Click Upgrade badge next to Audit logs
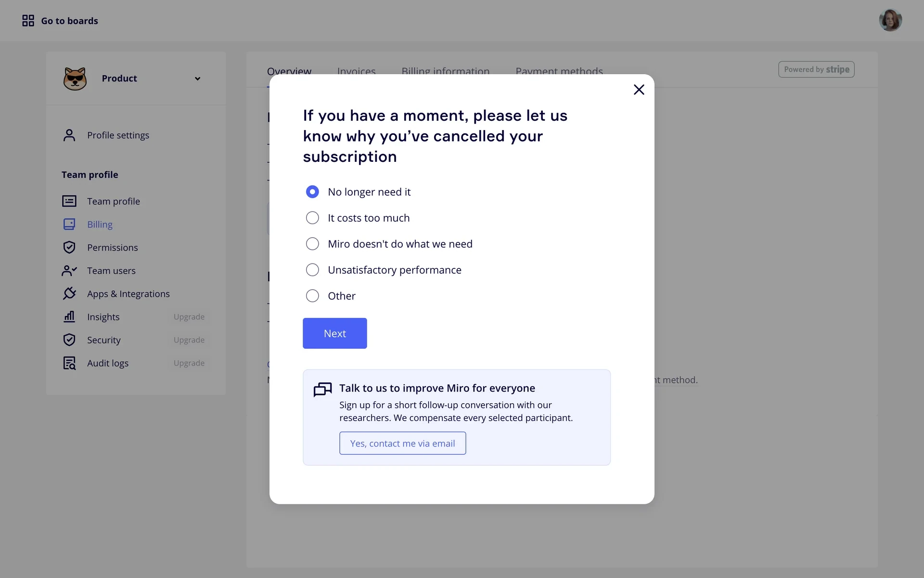The width and height of the screenshot is (924, 578). pos(189,363)
